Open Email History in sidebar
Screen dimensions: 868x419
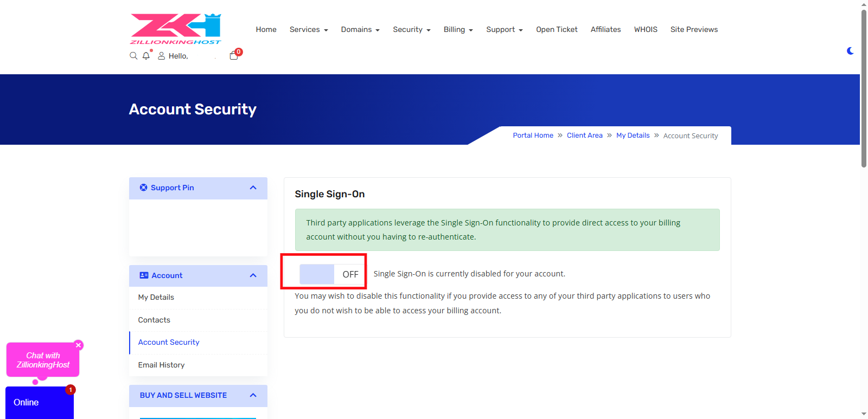161,365
